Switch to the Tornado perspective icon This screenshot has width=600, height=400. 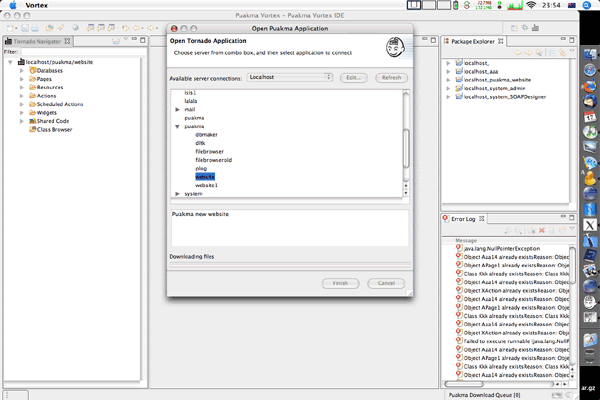point(535,28)
